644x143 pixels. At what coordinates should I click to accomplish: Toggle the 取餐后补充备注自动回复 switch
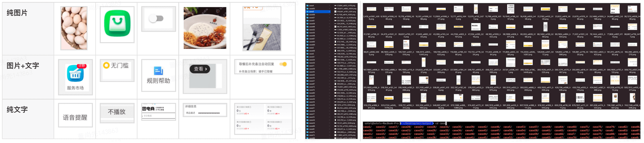coord(283,64)
